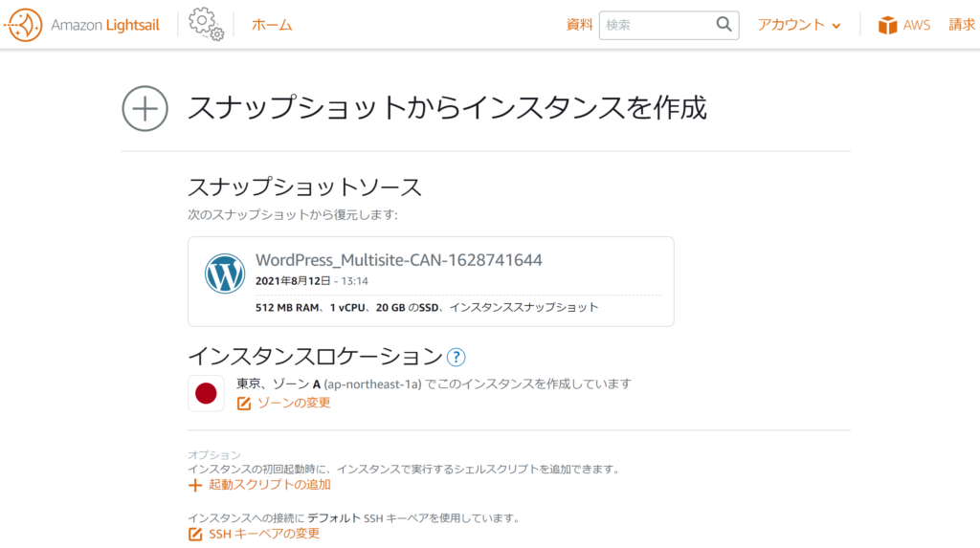Focus the 検索 search input field
Screen dimensions: 980x548
point(656,25)
